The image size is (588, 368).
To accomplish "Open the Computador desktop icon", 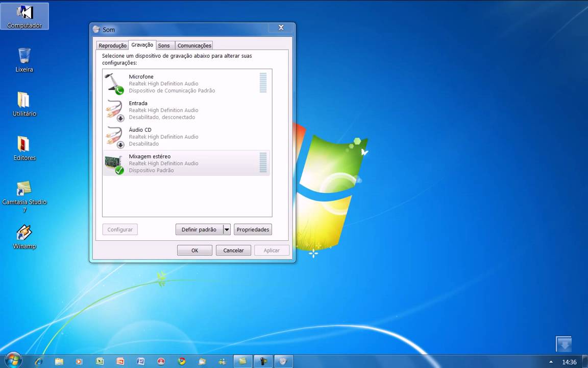I will click(x=24, y=16).
